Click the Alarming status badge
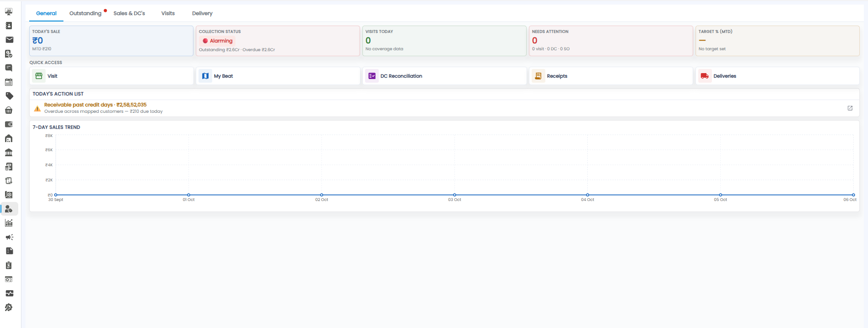Screen dimensions: 868x328 (217, 41)
